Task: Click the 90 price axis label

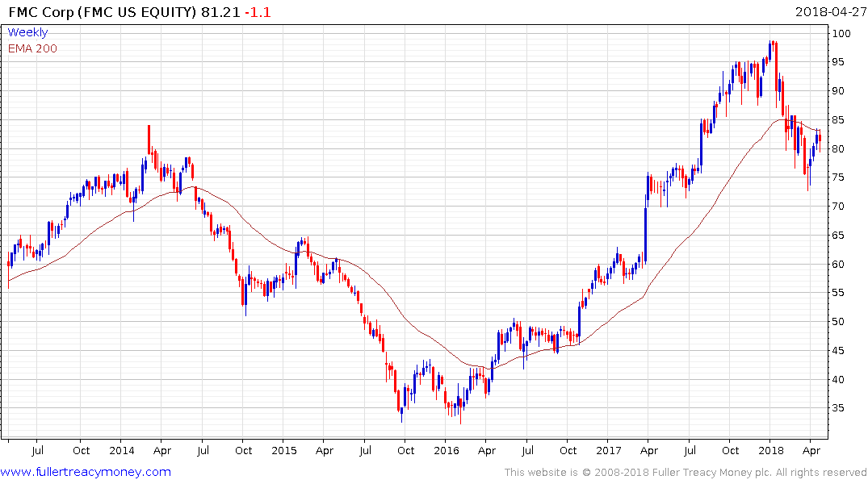Action: pos(838,90)
